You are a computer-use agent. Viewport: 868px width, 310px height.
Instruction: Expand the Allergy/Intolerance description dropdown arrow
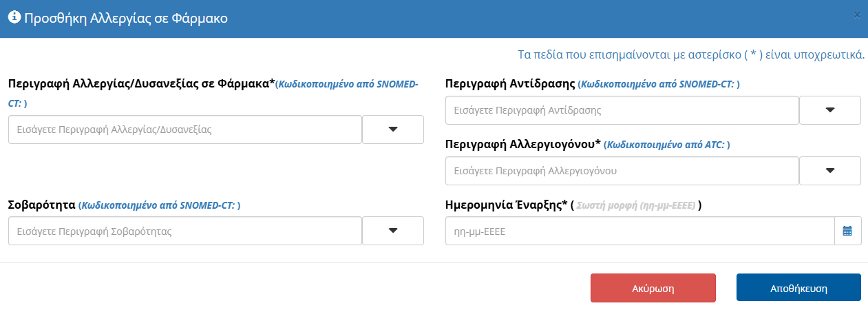click(393, 130)
